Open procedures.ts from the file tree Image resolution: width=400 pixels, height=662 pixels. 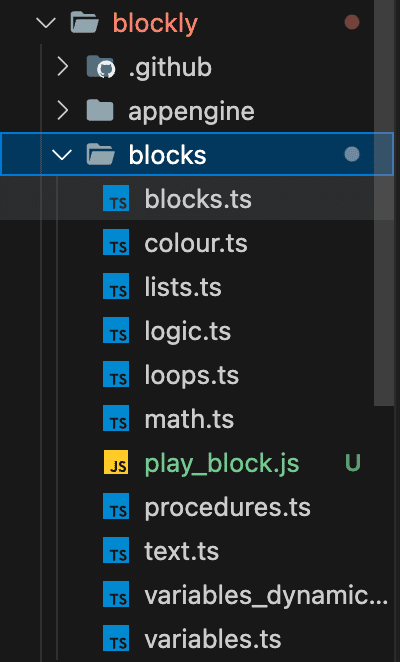[x=227, y=507]
